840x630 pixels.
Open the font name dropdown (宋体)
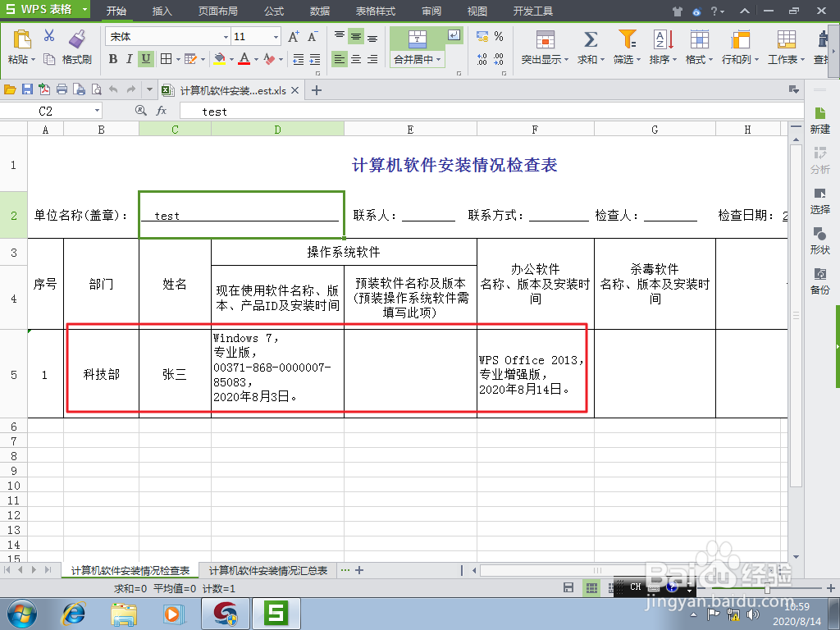click(x=226, y=37)
